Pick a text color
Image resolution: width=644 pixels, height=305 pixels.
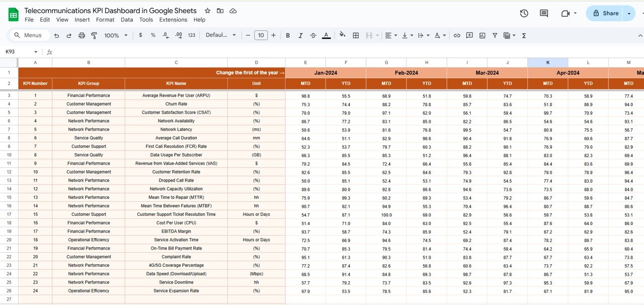click(326, 35)
